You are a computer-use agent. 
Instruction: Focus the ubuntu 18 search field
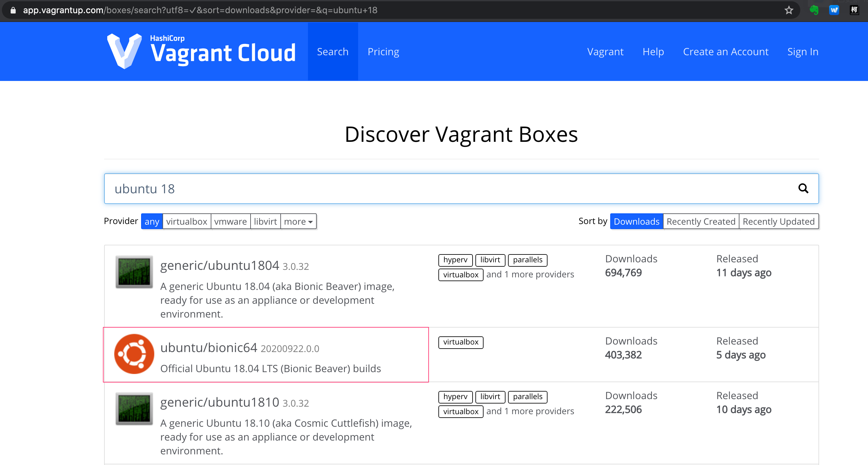[x=461, y=189]
